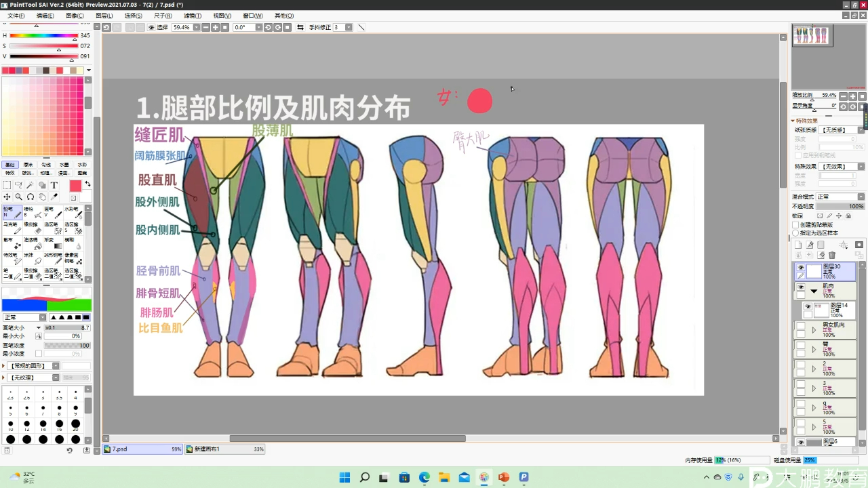
Task: Select the 水彩笔 watercolor brush
Action: [73, 213]
